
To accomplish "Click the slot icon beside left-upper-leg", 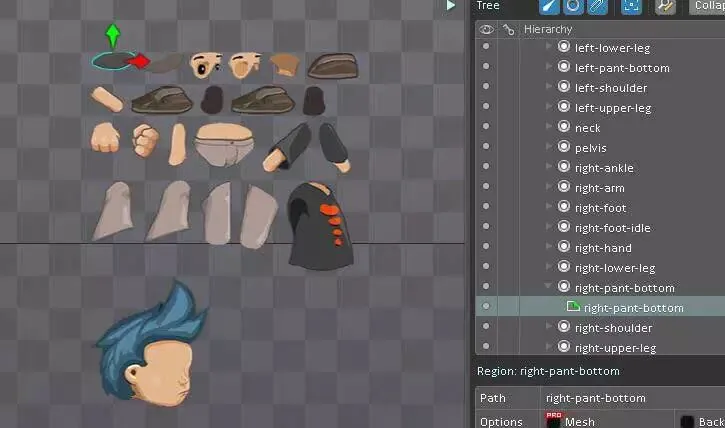I will coord(564,107).
